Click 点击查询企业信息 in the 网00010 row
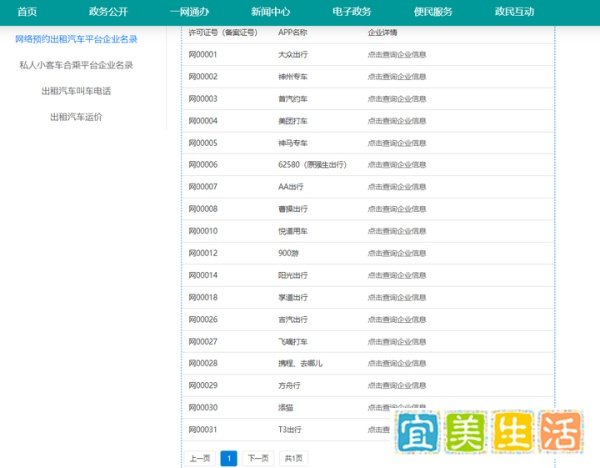The height and width of the screenshot is (468, 600). tap(397, 231)
